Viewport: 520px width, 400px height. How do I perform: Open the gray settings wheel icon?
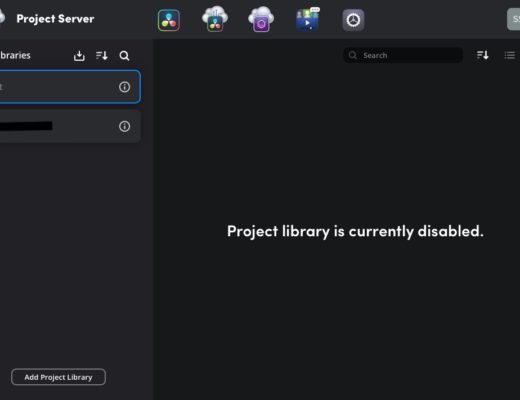coord(353,20)
